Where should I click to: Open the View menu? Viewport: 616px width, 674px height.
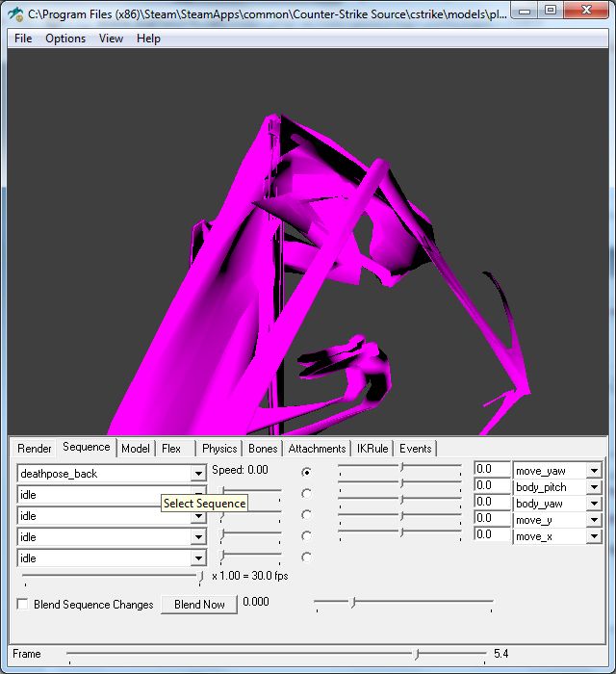click(x=111, y=39)
